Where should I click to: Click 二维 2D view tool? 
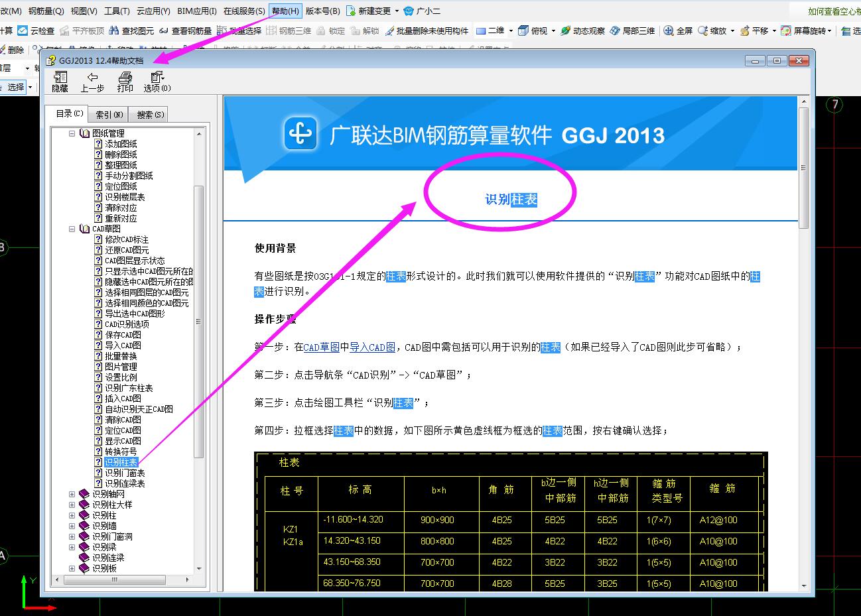[490, 31]
